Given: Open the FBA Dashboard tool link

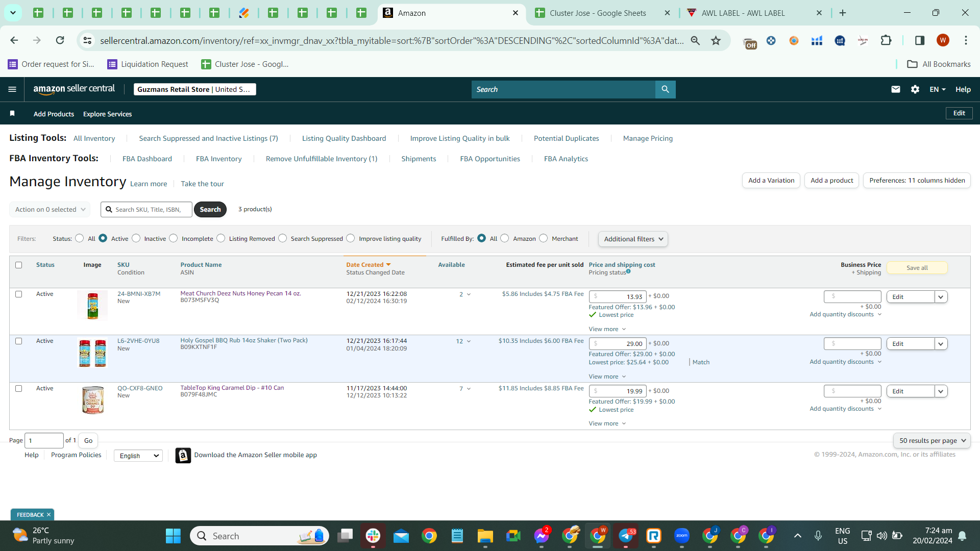Looking at the screenshot, I should coord(147,159).
